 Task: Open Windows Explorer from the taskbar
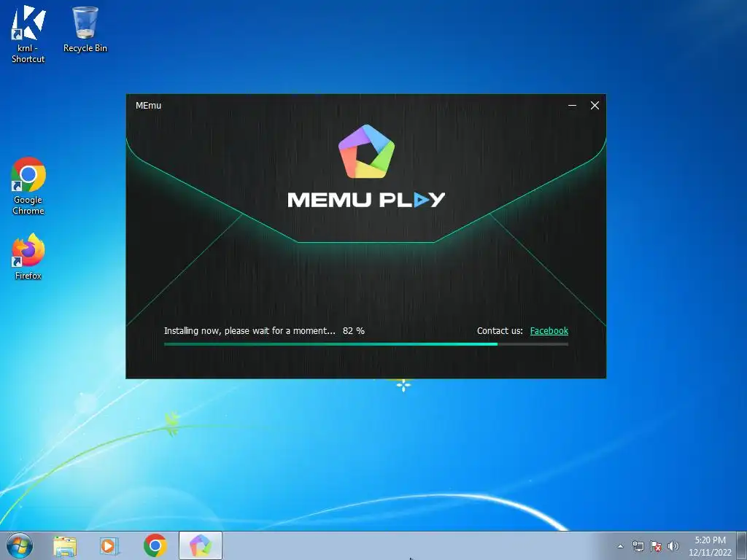pos(65,545)
